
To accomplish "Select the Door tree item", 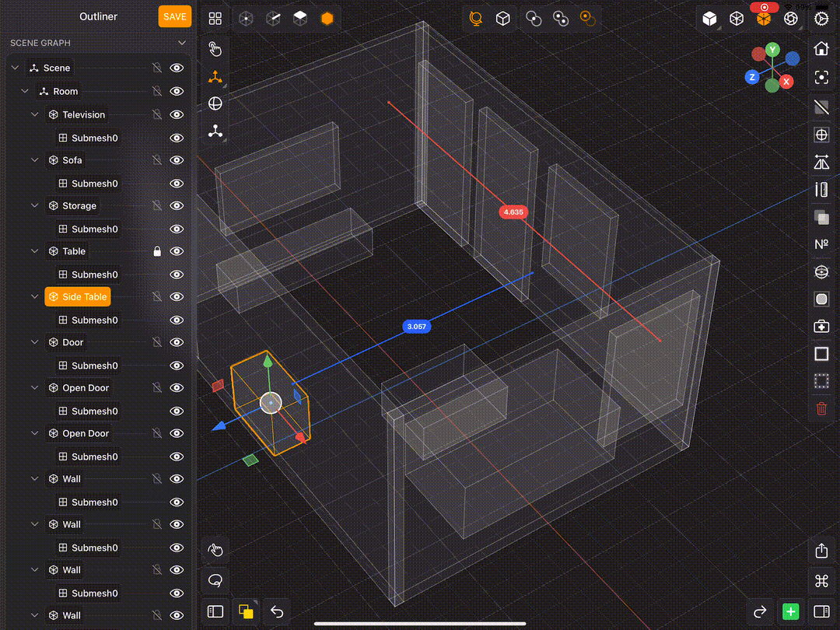I will pos(66,342).
